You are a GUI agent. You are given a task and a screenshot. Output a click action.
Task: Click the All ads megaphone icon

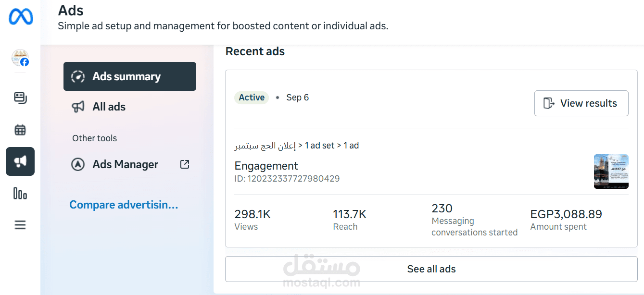pyautogui.click(x=78, y=107)
